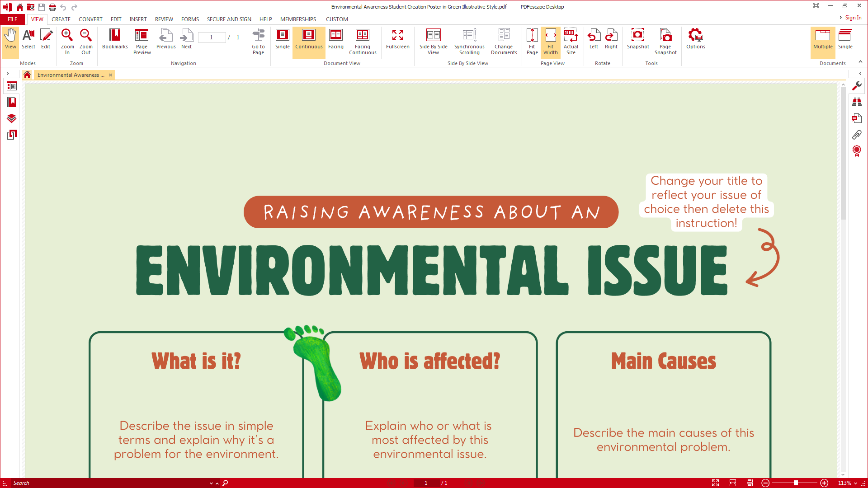Open search options dropdown arrow
This screenshot has height=488, width=868.
[211, 483]
